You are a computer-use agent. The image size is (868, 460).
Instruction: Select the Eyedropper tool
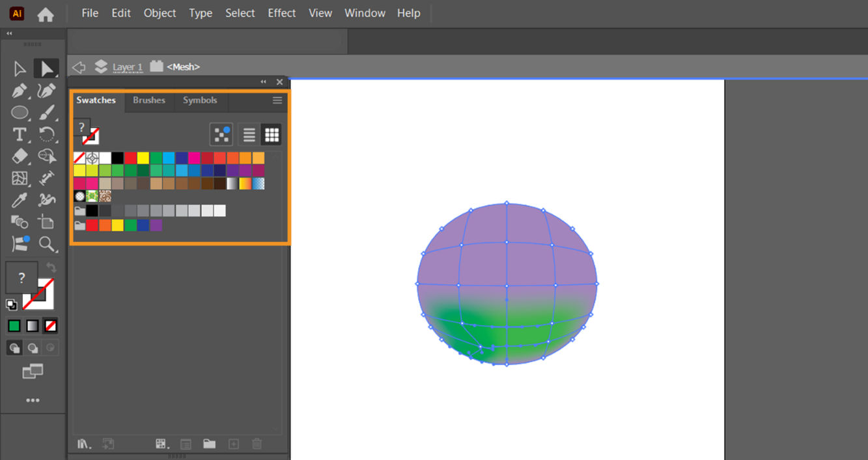(x=20, y=200)
